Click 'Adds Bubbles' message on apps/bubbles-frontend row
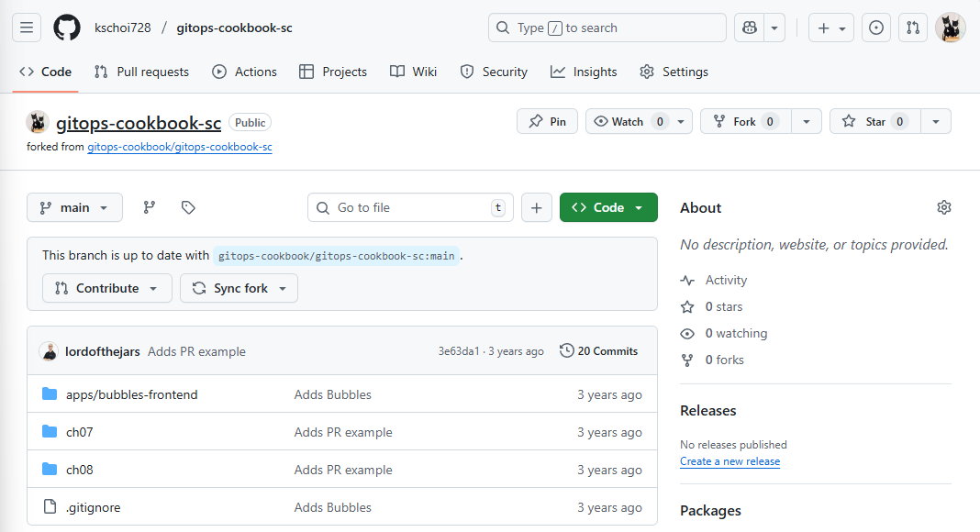This screenshot has width=980, height=532. pos(332,394)
